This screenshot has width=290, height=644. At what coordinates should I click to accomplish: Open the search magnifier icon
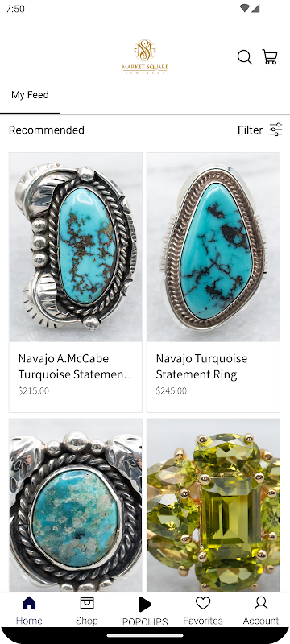[244, 57]
